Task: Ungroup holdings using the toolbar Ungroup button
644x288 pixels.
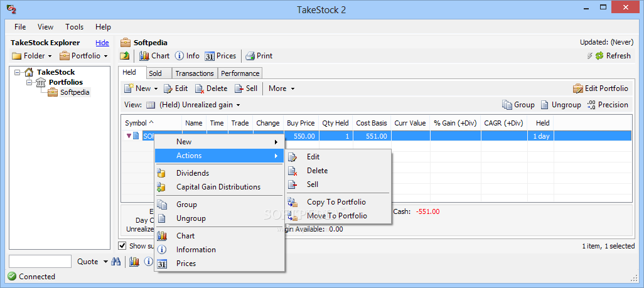Action: point(561,105)
